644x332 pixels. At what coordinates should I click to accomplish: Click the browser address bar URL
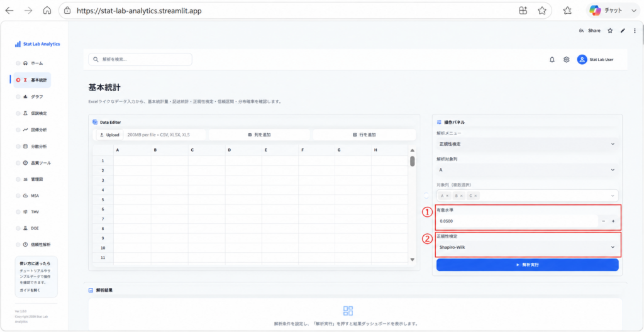click(x=139, y=11)
